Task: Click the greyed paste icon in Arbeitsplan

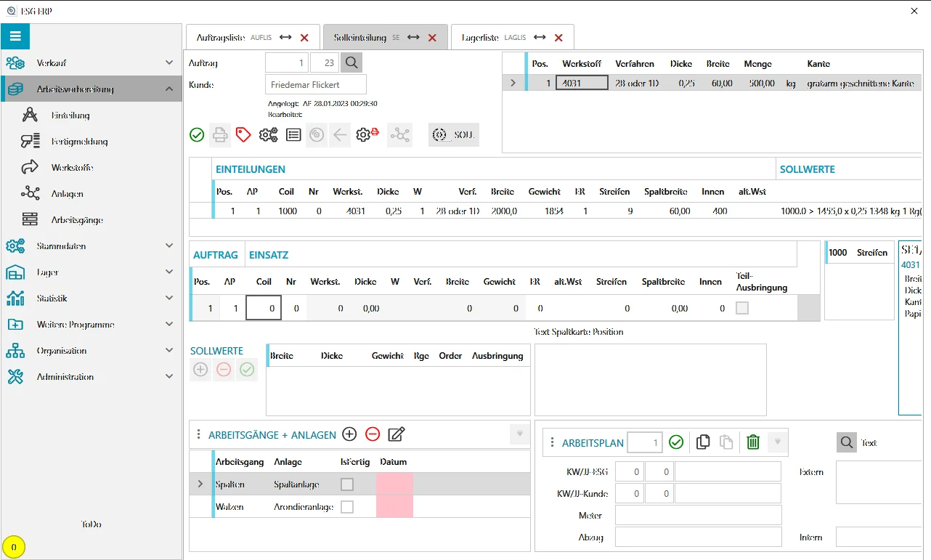Action: point(726,442)
